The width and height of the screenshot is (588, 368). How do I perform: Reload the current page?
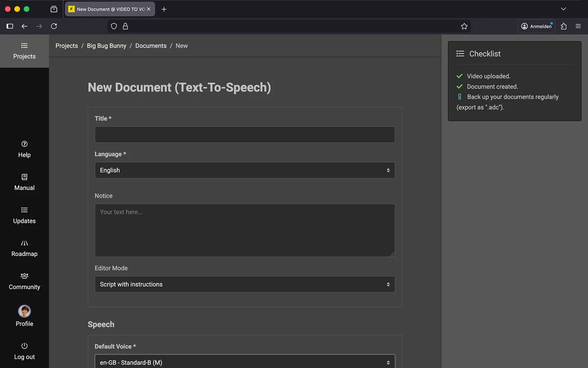click(54, 26)
